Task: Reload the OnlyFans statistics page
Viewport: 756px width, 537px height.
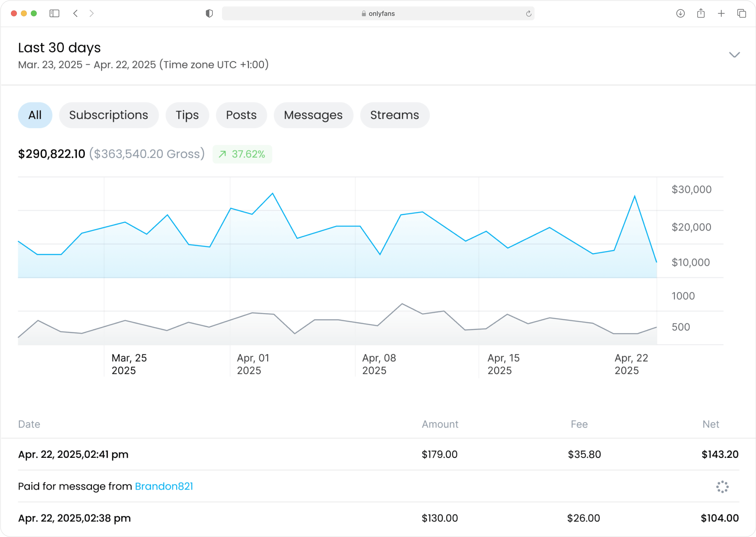Action: pyautogui.click(x=528, y=14)
